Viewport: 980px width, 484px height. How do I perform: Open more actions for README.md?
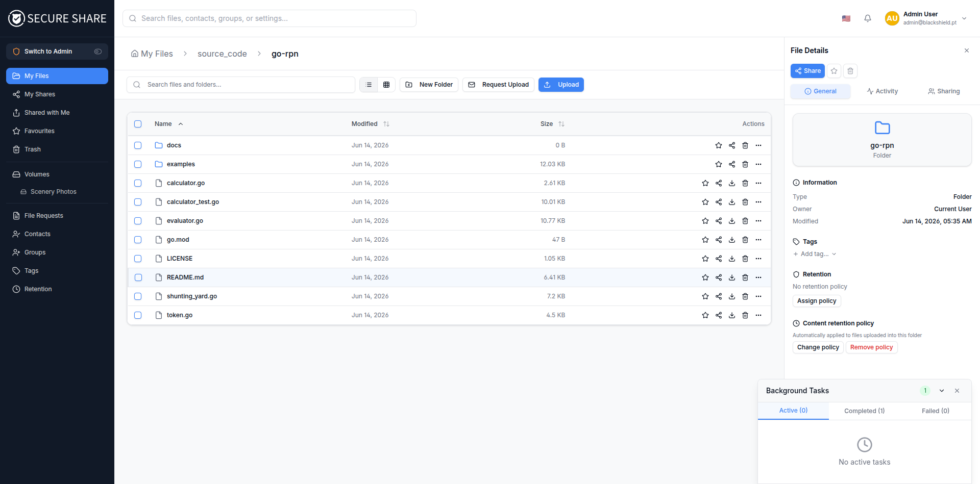[x=758, y=277]
